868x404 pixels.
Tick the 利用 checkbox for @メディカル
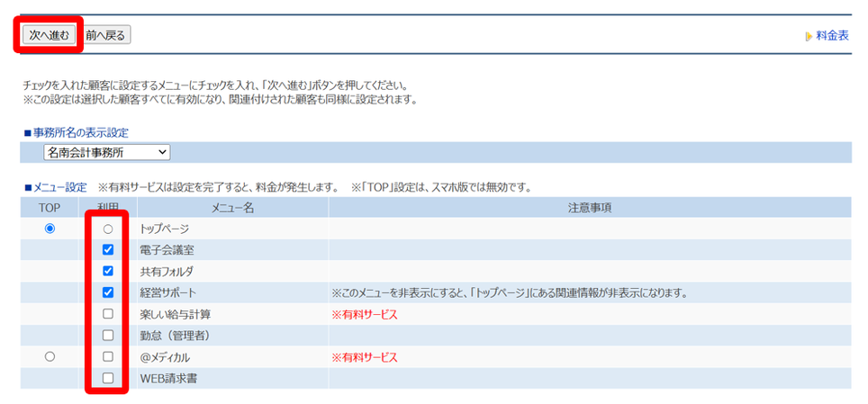(108, 357)
